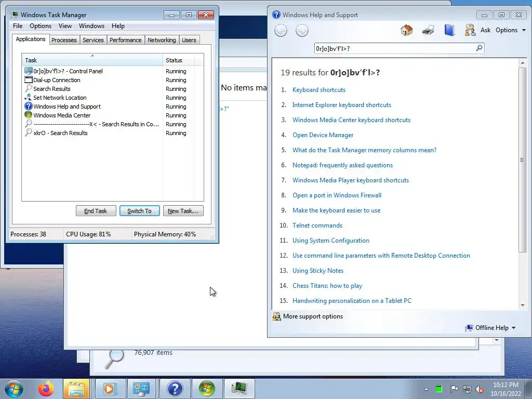
Task: Open Windows Media Player taskbar icon
Action: coord(109,389)
